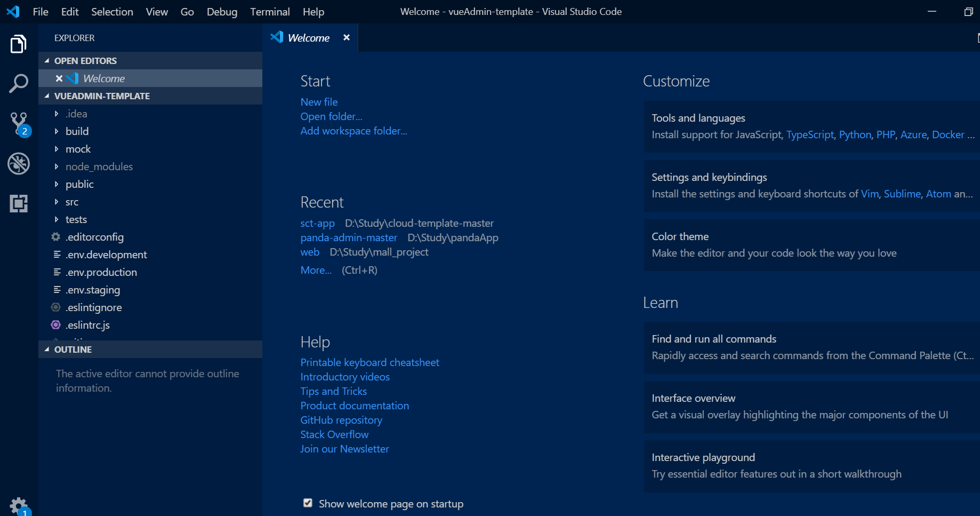Open Printable keyboard cheatsheet link
Screen dimensions: 980x516
[x=369, y=362]
